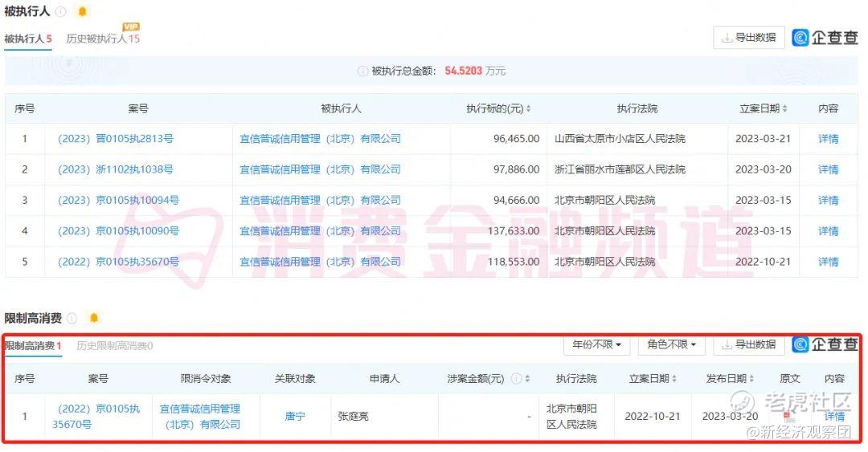View 详情 for case 京0105执10090号
The height and width of the screenshot is (452, 868).
pyautogui.click(x=828, y=230)
